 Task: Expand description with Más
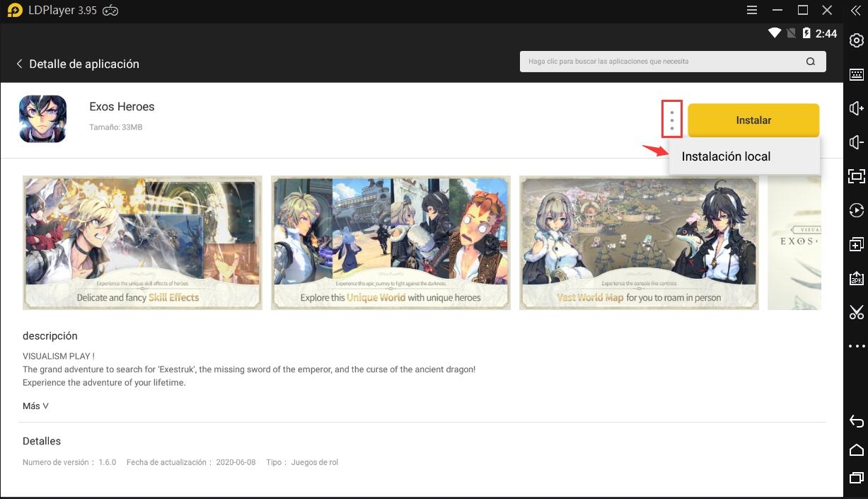click(x=35, y=406)
